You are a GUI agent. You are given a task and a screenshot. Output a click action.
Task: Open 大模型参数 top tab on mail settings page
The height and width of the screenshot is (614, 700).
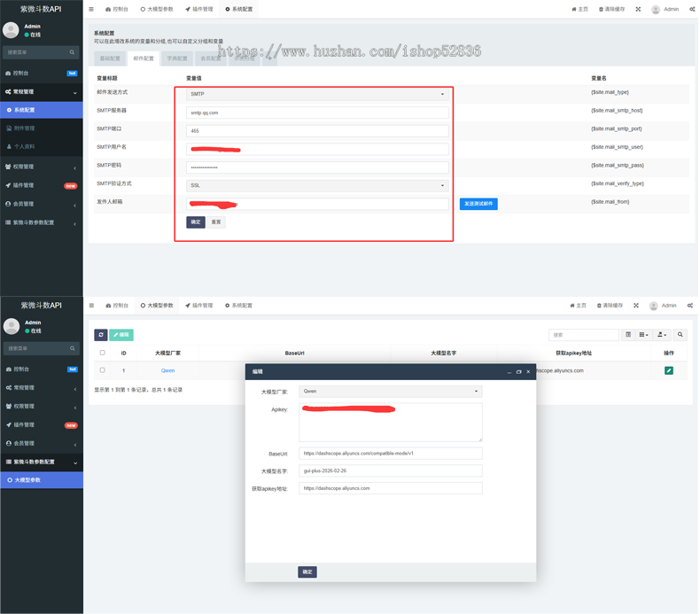click(x=157, y=9)
